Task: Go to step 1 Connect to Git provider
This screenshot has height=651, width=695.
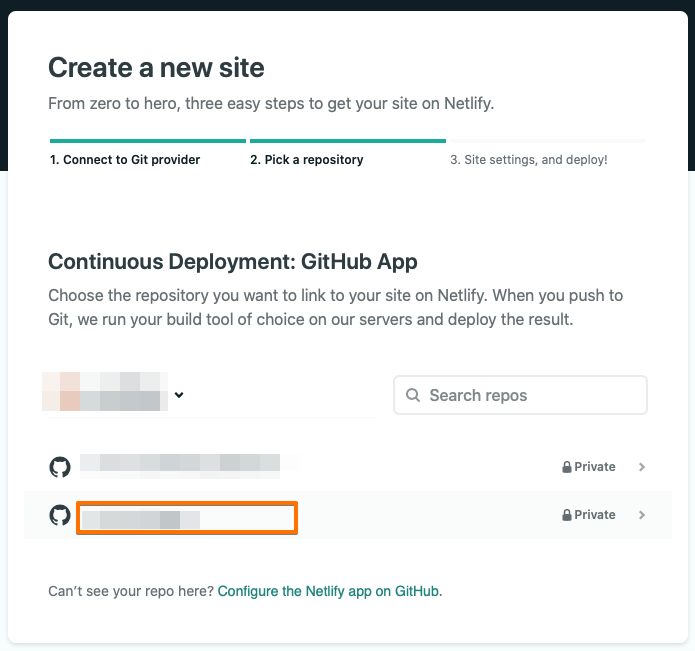Action: coord(125,160)
